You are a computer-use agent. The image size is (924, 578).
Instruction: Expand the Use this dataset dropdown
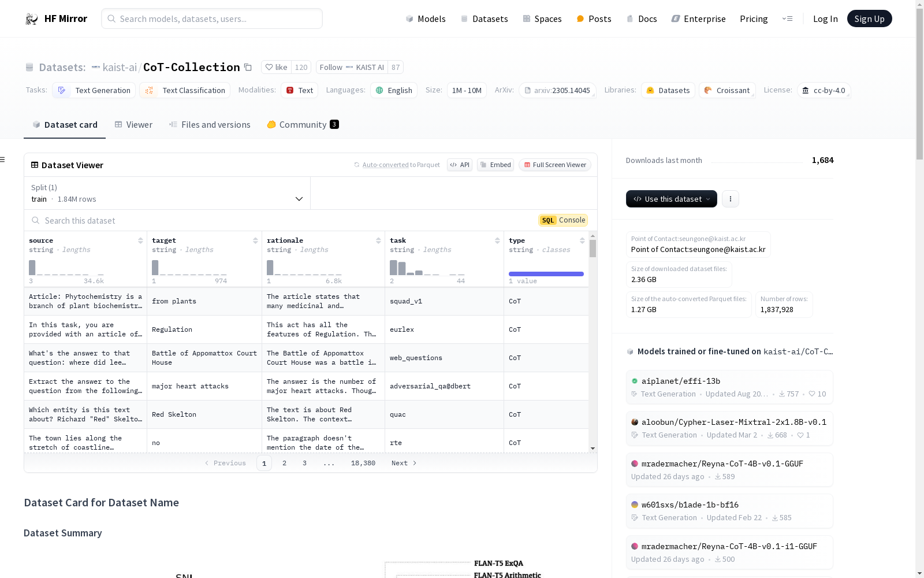tap(672, 199)
